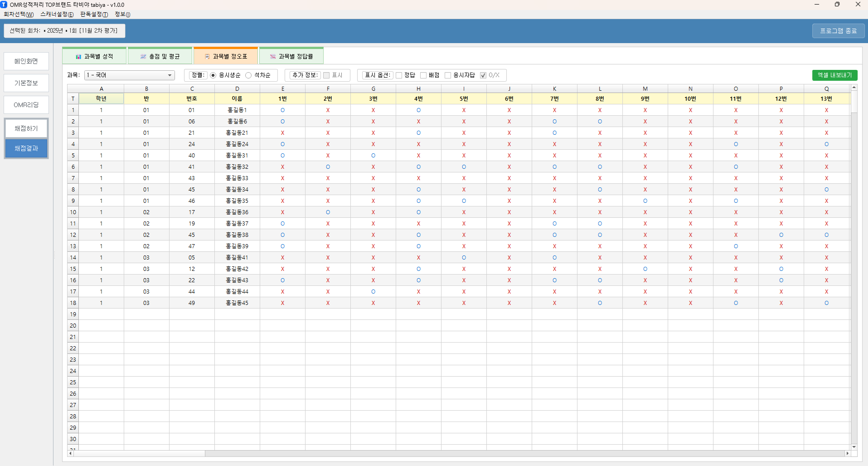The image size is (868, 466).
Task: Click the blue T app icon in title bar
Action: pos(4,5)
